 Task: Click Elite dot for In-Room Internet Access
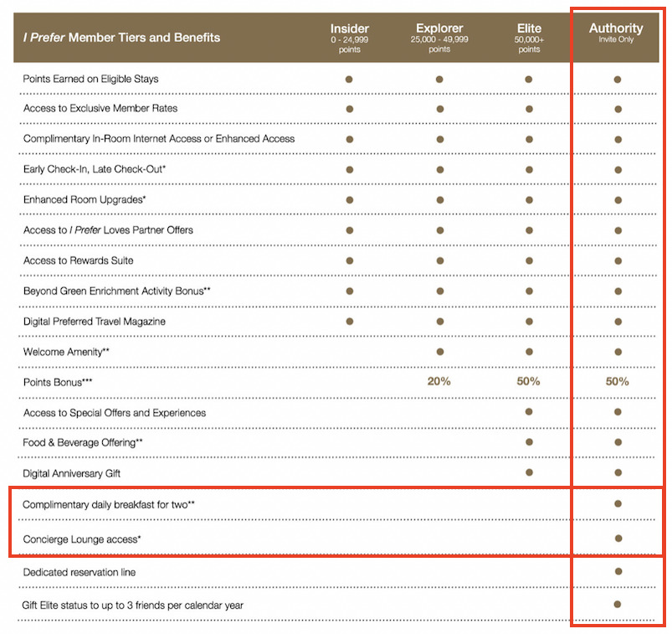pyautogui.click(x=529, y=139)
